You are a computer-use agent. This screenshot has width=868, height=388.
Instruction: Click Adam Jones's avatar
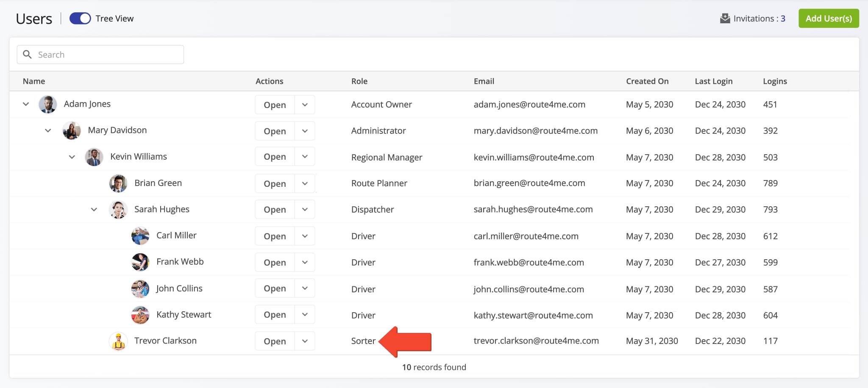48,104
